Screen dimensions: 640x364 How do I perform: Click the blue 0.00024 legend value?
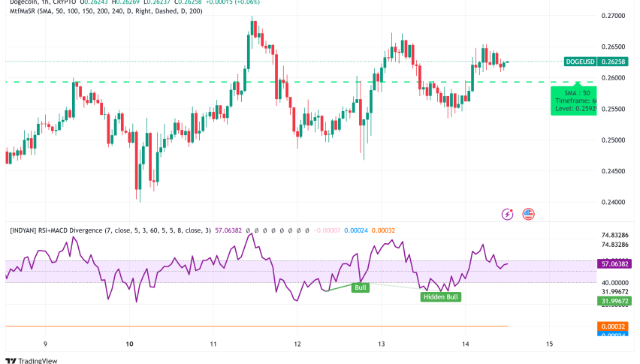(x=356, y=230)
